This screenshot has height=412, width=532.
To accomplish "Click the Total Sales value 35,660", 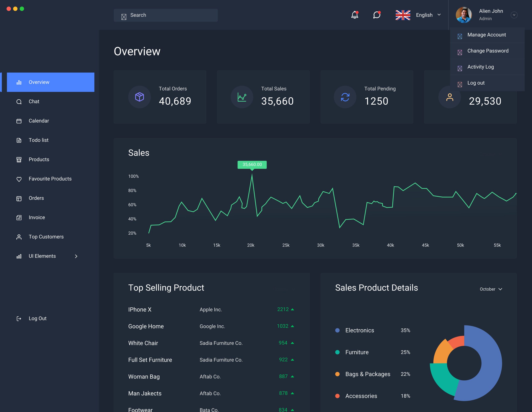I will pos(277,101).
